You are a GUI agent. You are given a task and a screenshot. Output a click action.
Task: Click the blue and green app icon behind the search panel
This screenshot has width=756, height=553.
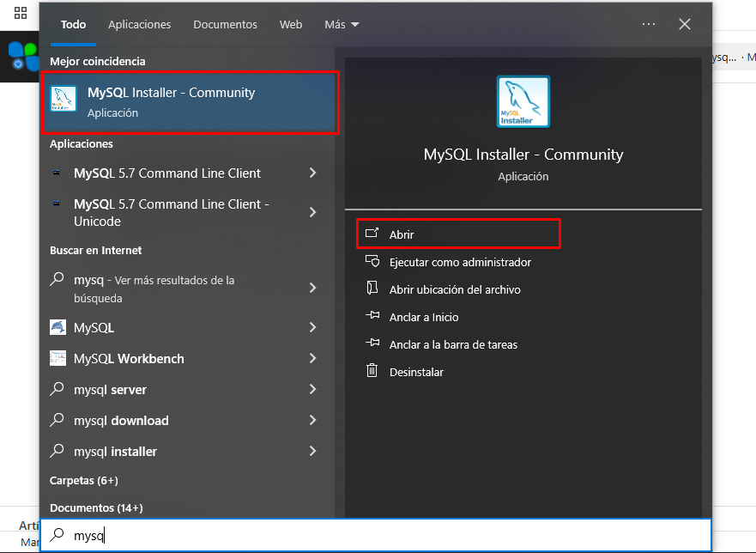point(23,57)
